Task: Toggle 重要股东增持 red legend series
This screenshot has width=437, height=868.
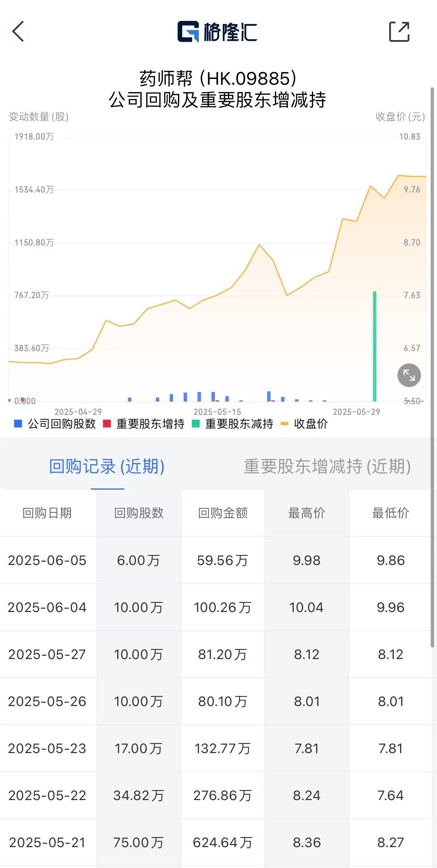Action: tap(144, 424)
